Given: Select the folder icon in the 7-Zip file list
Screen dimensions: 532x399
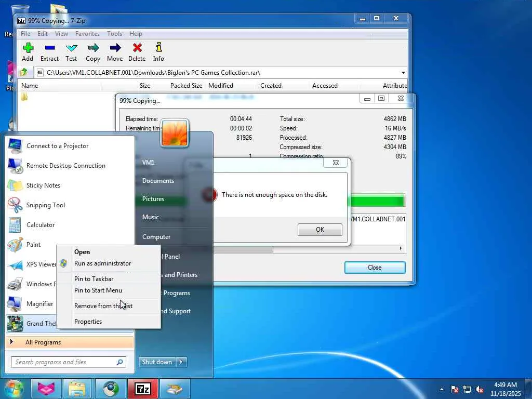Looking at the screenshot, I should coord(24,97).
